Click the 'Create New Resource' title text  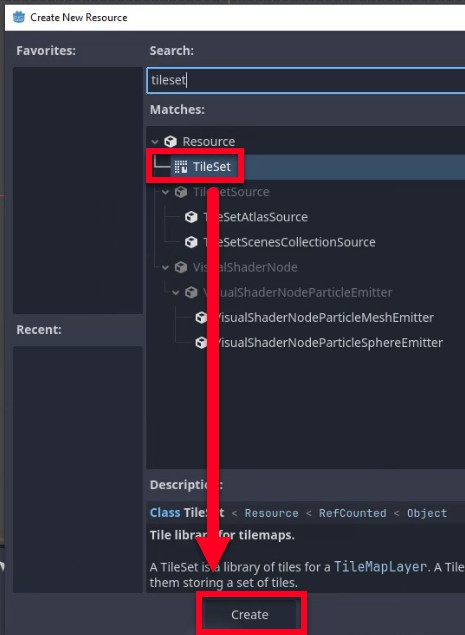coord(79,17)
